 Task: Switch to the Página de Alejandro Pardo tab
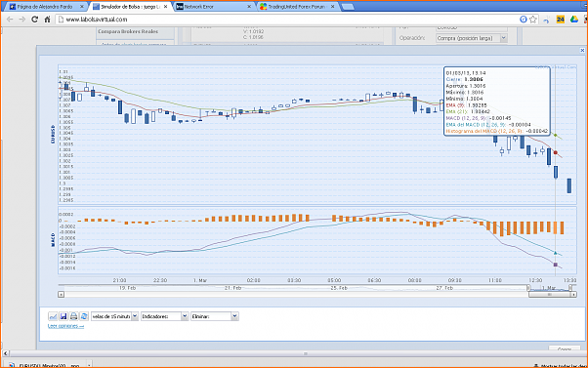44,7
